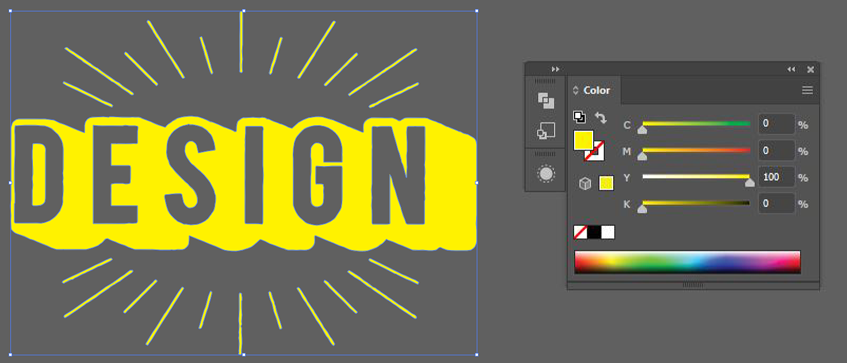This screenshot has width=847, height=363.
Task: Open the Transform panel icon below Pathfinder
Action: tap(546, 131)
